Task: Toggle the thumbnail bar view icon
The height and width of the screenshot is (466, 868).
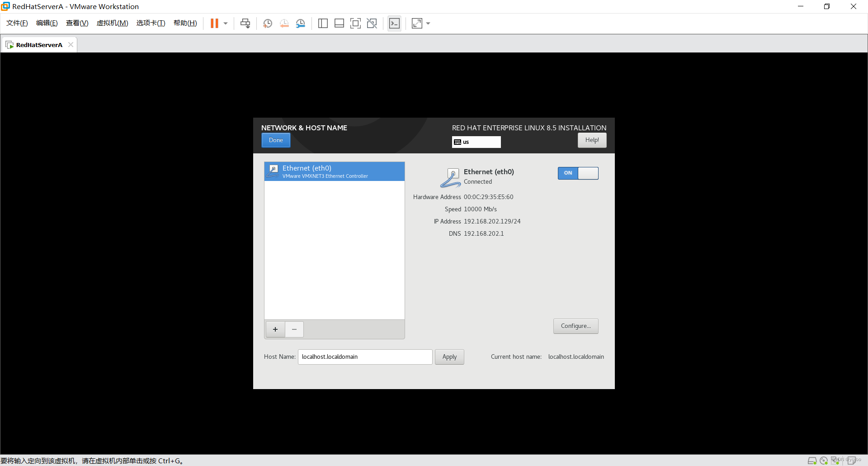Action: (x=339, y=24)
